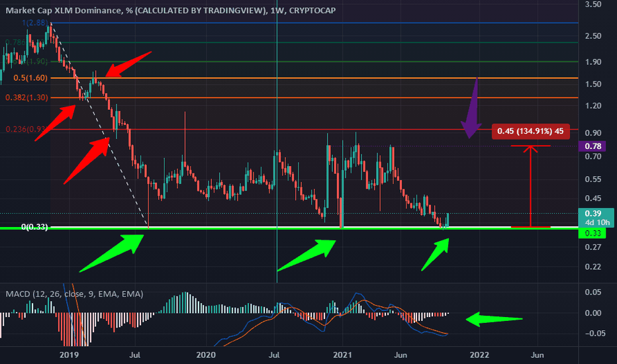Select the 0.5(1.60) Fibonacci level label
The height and width of the screenshot is (364, 617).
[x=30, y=78]
